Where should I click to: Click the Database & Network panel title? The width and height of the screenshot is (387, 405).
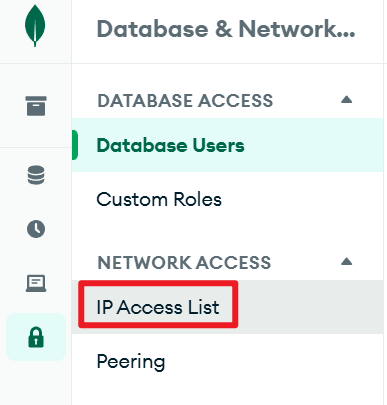(226, 29)
